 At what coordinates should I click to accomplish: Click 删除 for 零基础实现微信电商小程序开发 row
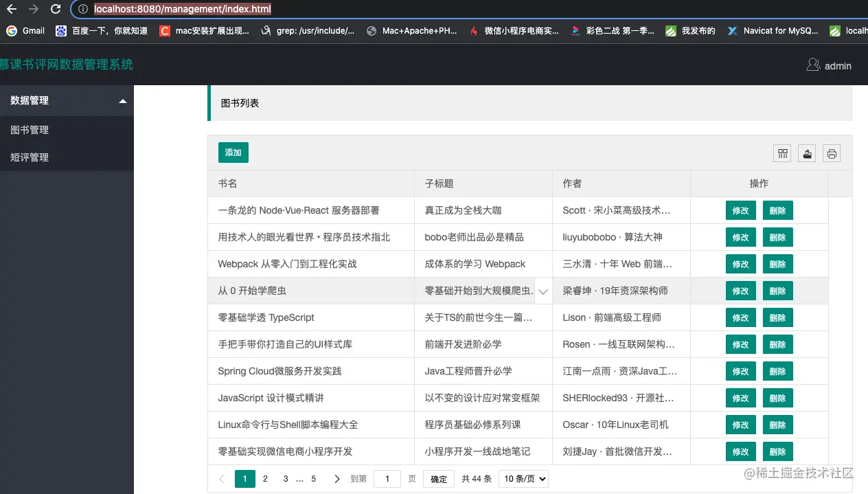[778, 451]
